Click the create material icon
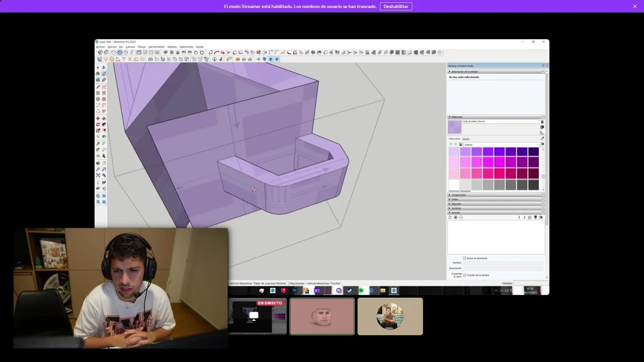Image resolution: width=644 pixels, height=362 pixels. pos(542,127)
